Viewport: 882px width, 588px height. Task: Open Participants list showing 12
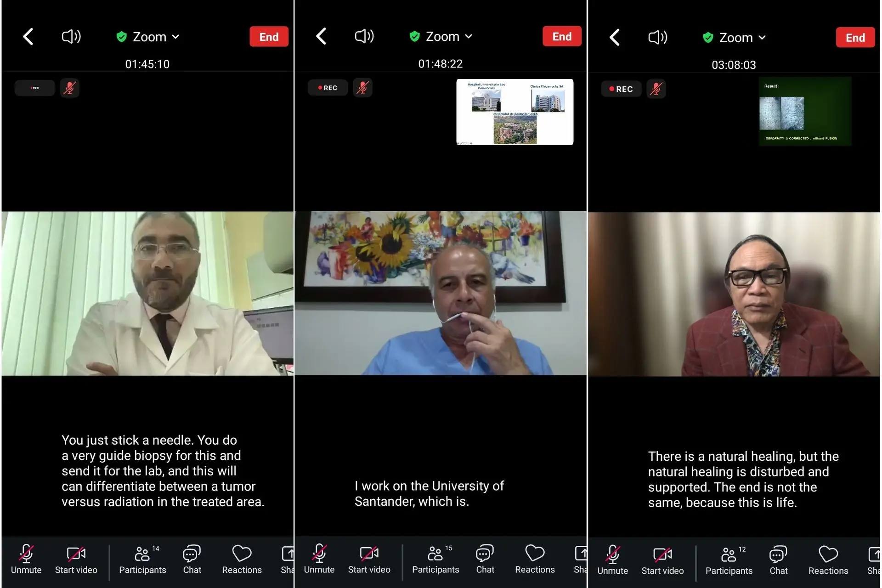pyautogui.click(x=729, y=560)
